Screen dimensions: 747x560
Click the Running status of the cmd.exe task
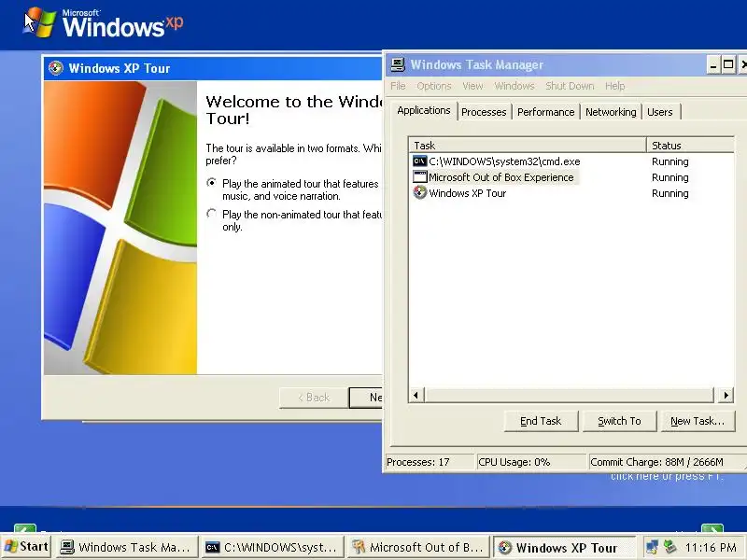click(669, 161)
